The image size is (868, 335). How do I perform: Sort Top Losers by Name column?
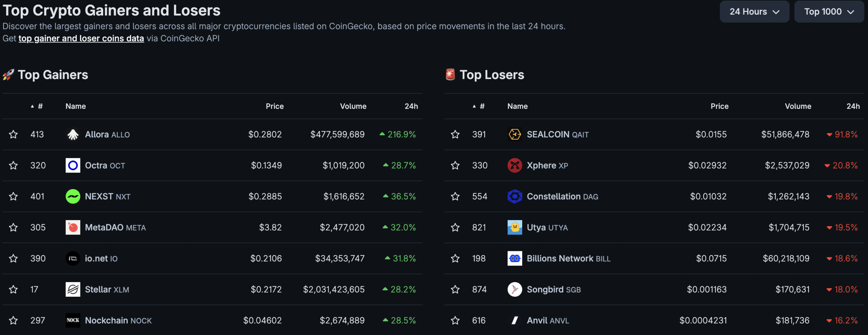click(x=517, y=106)
